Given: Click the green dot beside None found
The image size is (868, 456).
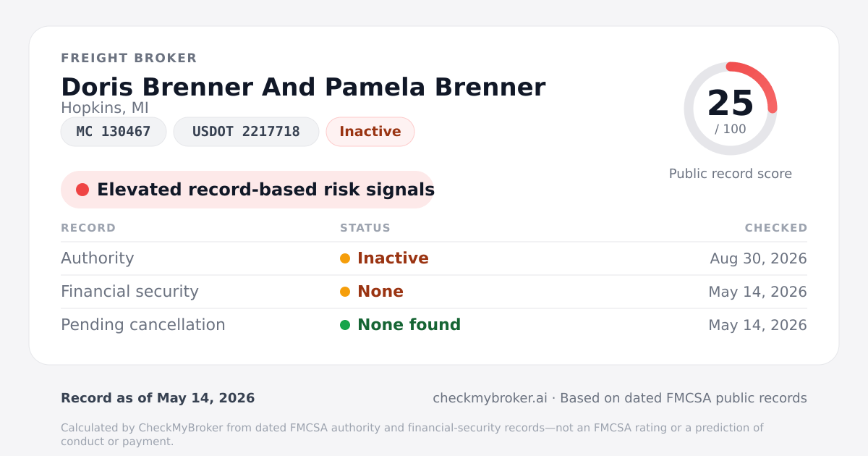Looking at the screenshot, I should (x=345, y=325).
